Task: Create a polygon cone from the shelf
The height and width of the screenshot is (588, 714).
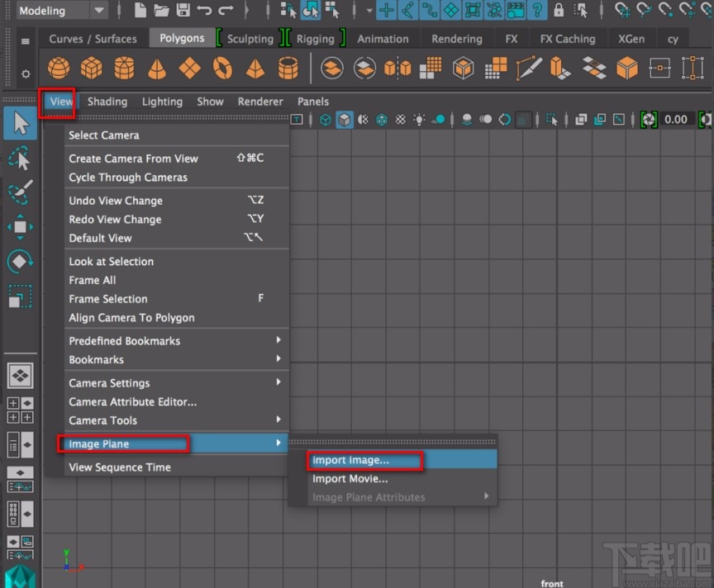Action: tap(157, 69)
